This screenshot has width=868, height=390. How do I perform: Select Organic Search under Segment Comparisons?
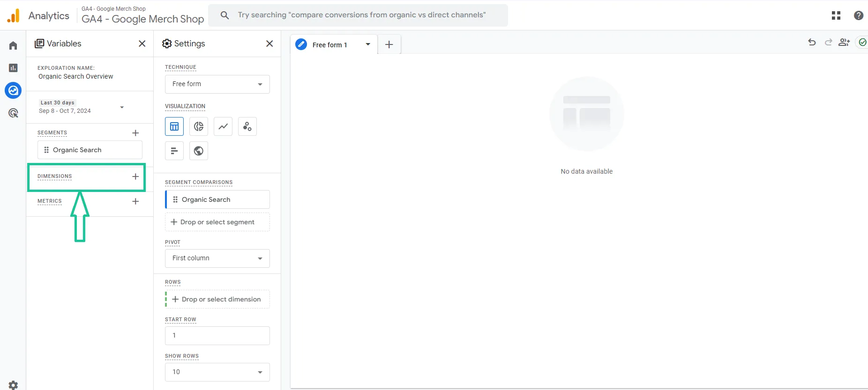(217, 199)
